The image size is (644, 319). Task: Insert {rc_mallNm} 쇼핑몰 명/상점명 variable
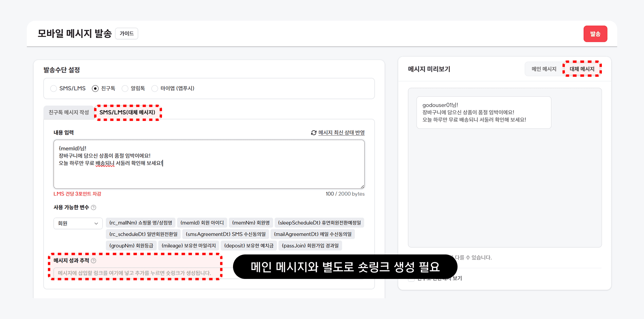click(x=141, y=223)
